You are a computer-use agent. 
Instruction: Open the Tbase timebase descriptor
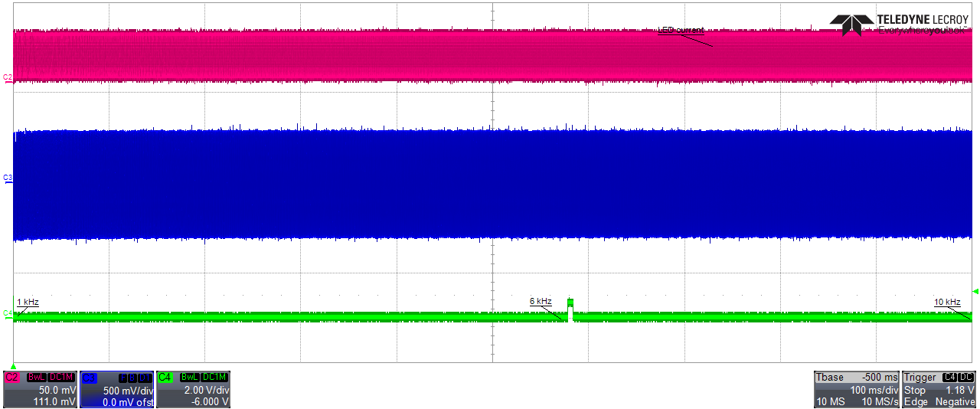856,389
